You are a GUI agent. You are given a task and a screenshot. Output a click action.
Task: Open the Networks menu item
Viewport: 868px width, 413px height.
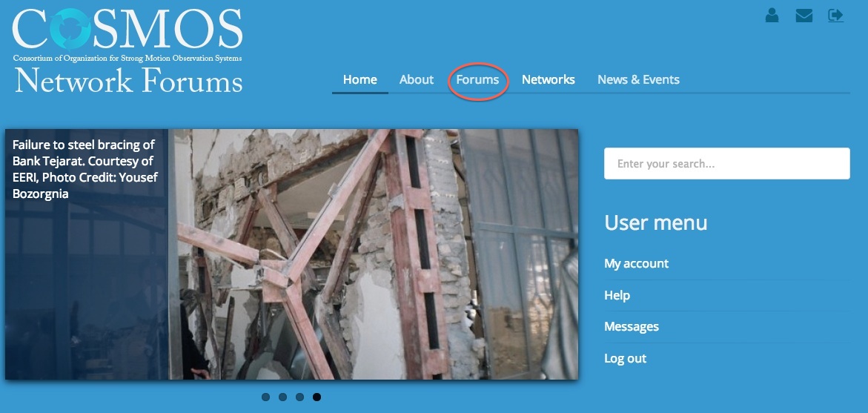[x=548, y=80]
